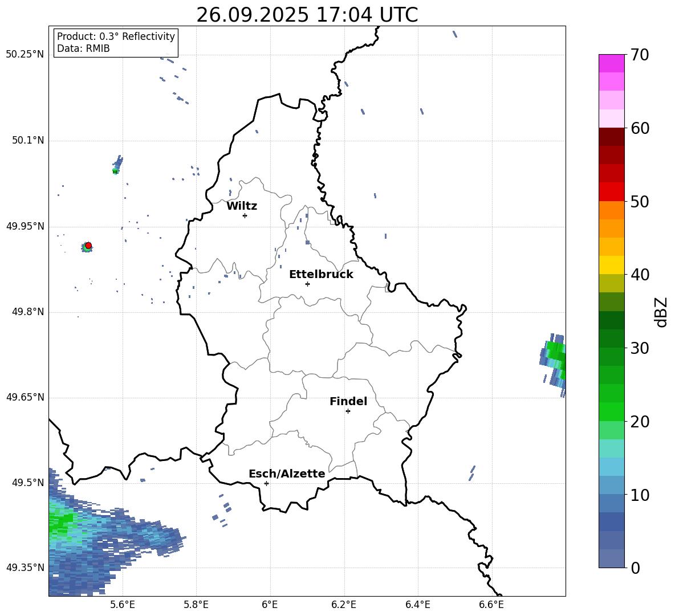The width and height of the screenshot is (675, 616).
Task: Click the 5.6°E longitude label
Action: click(x=123, y=605)
